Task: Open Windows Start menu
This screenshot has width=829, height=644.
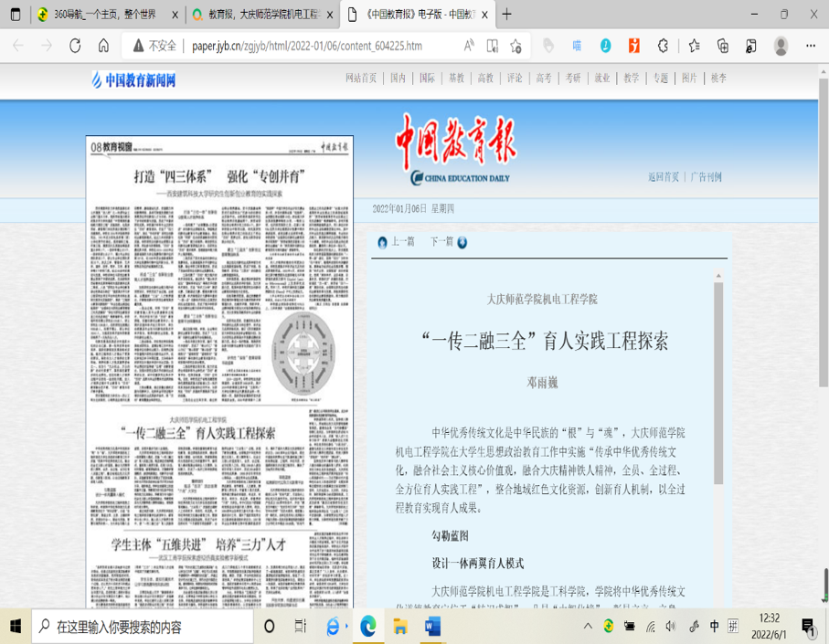Action: pos(16,627)
